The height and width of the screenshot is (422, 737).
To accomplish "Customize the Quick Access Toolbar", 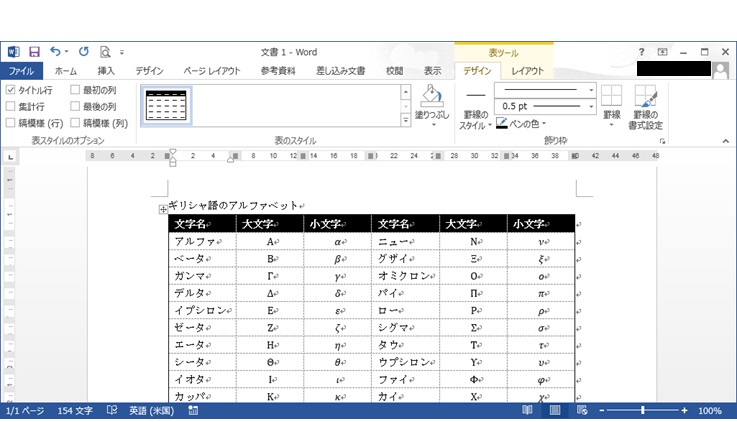I will 122,52.
